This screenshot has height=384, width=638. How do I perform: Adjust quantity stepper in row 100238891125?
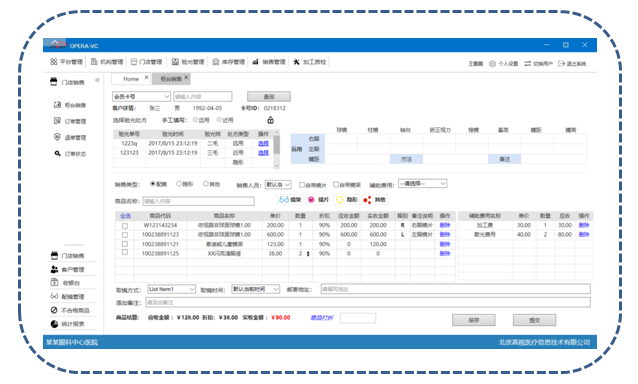[308, 253]
